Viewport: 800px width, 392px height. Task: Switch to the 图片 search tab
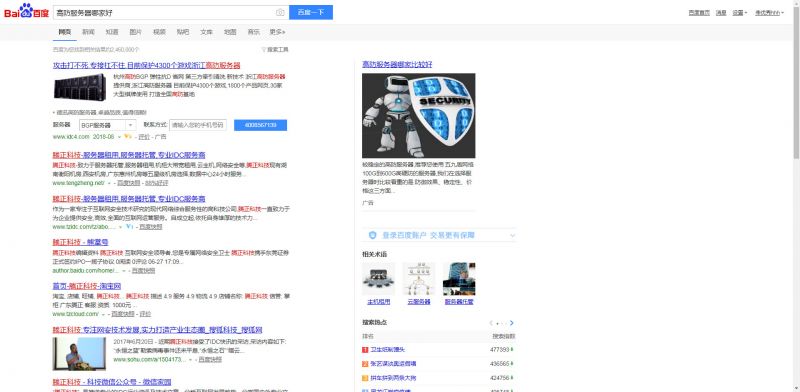(x=135, y=32)
